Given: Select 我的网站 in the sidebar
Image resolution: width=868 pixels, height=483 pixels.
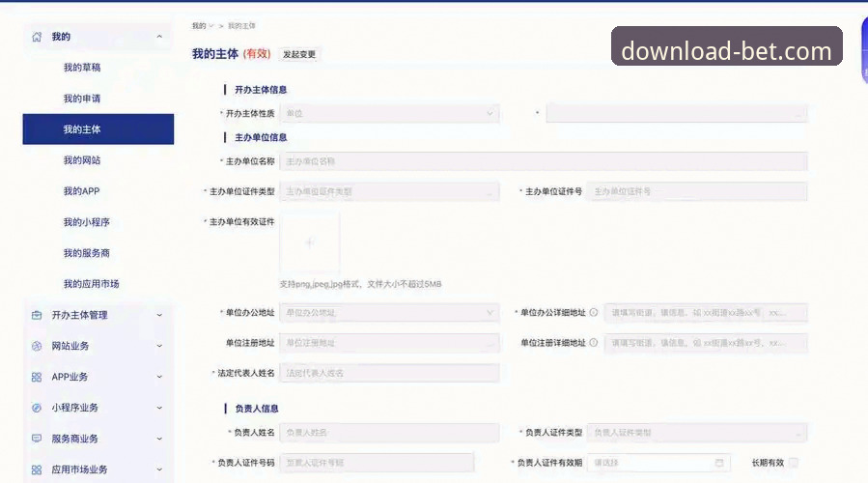Looking at the screenshot, I should click(82, 160).
